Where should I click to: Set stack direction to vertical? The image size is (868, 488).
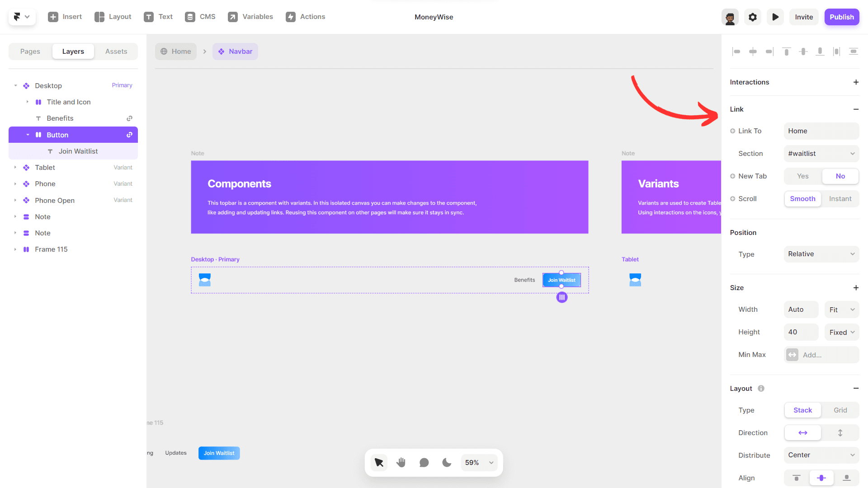tap(840, 433)
